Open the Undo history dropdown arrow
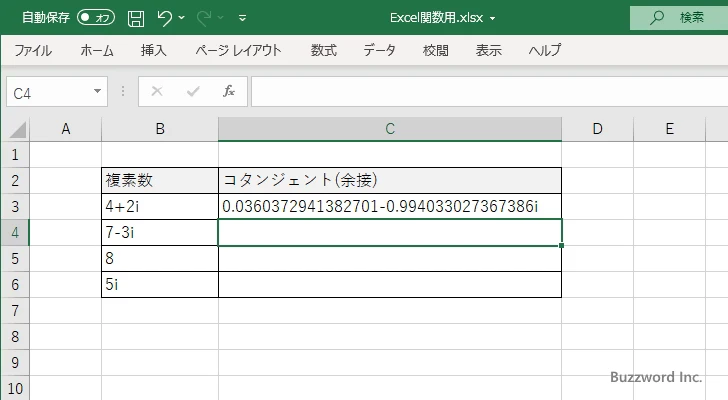 pyautogui.click(x=182, y=18)
